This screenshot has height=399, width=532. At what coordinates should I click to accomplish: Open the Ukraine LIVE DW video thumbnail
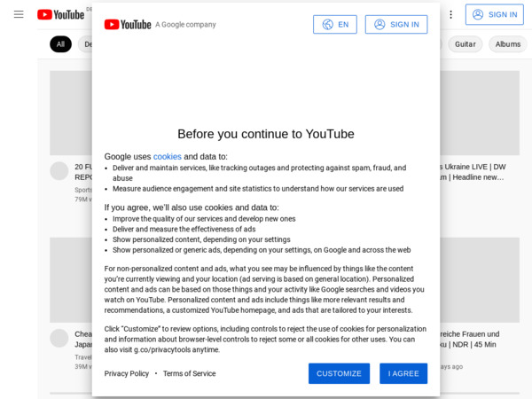pos(480,113)
